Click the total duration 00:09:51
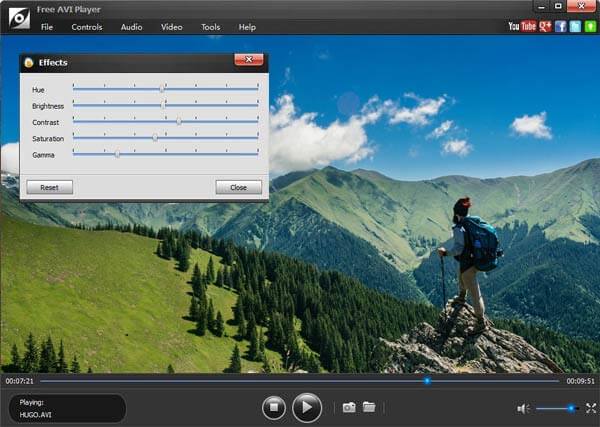Image resolution: width=600 pixels, height=427 pixels. [580, 381]
